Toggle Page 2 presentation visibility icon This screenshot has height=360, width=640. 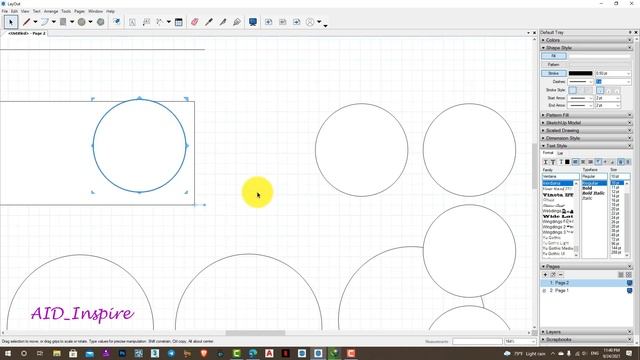[x=629, y=283]
